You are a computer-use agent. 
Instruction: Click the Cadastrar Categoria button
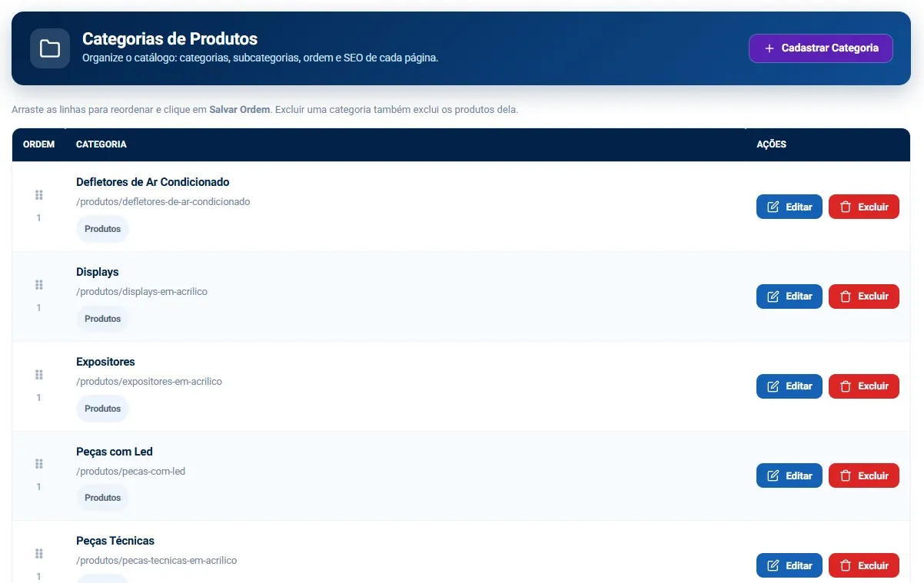pos(820,48)
